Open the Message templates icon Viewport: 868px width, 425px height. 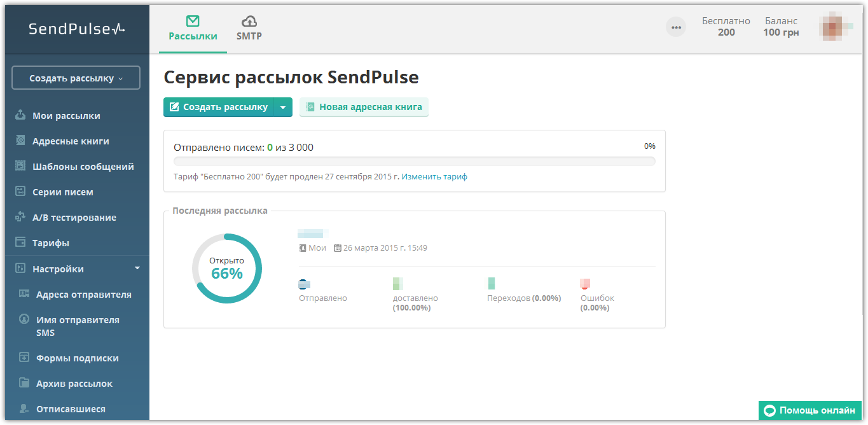(x=20, y=167)
